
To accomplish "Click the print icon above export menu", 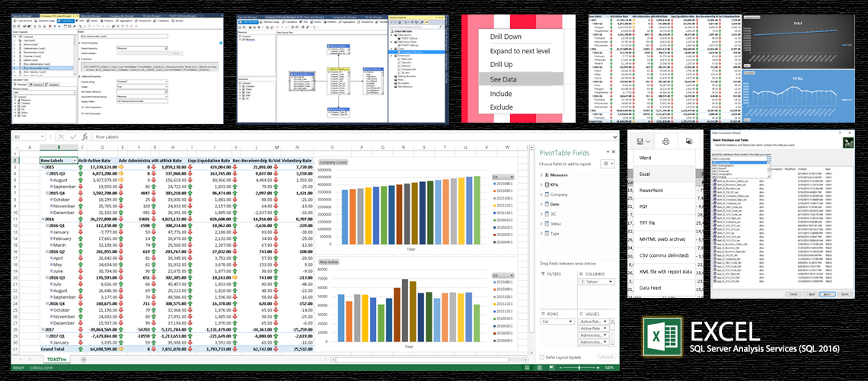I will pos(666,141).
